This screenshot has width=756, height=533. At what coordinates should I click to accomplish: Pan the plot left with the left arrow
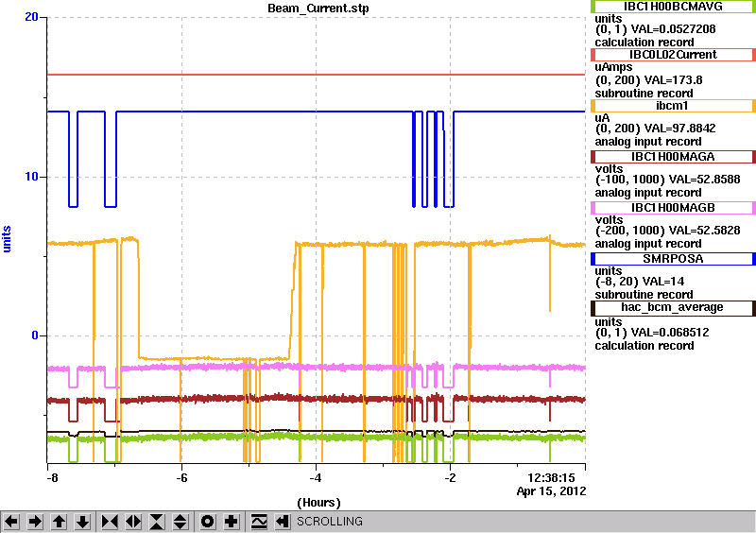[11, 522]
